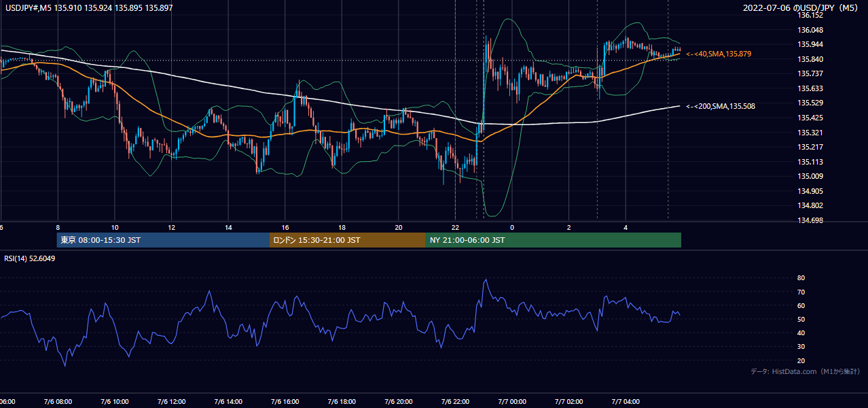
Task: Click the hour 8 label under price chart
Action: (58, 227)
